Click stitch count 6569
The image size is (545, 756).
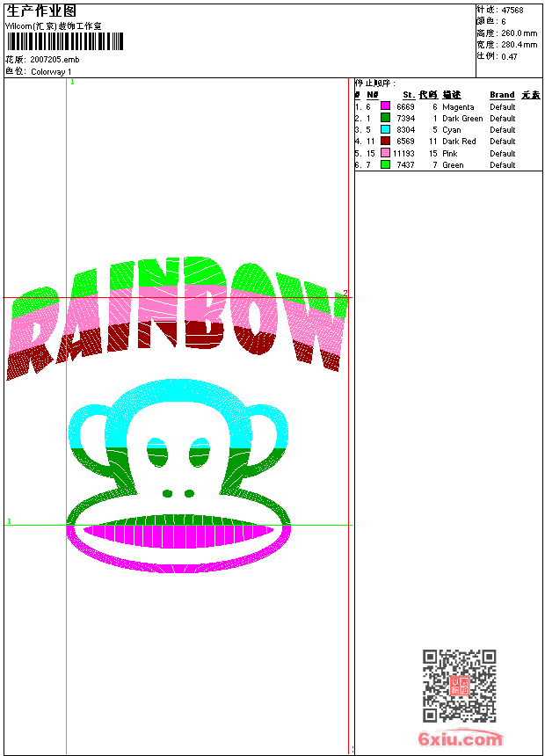coord(405,142)
